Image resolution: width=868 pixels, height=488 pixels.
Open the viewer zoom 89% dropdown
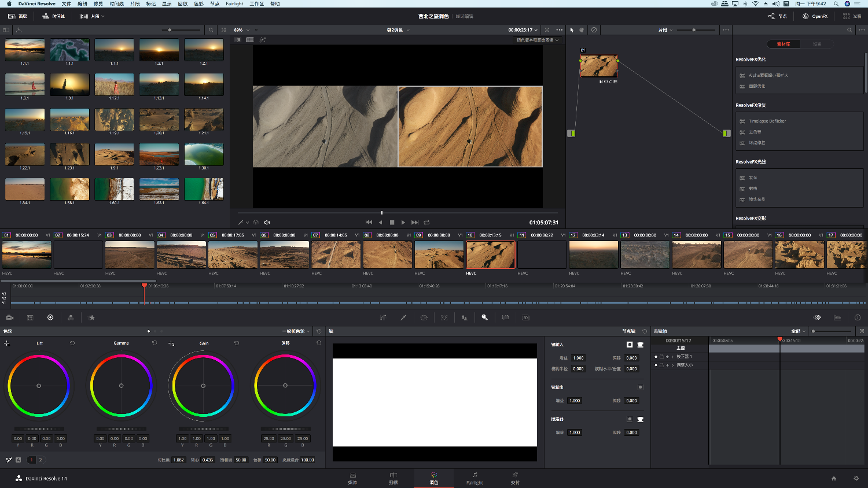(x=242, y=30)
